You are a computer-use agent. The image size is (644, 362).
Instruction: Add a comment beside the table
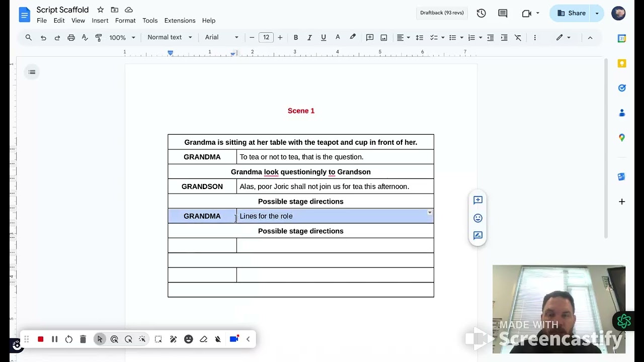[x=477, y=200]
